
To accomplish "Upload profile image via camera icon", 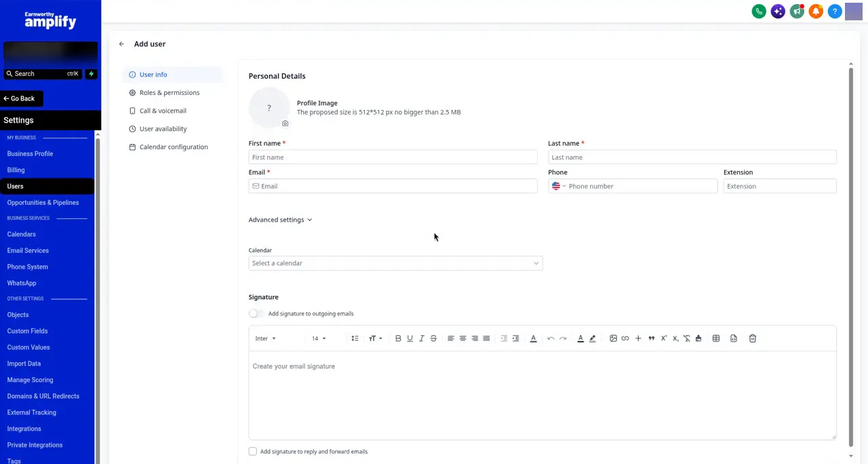I will coord(285,123).
